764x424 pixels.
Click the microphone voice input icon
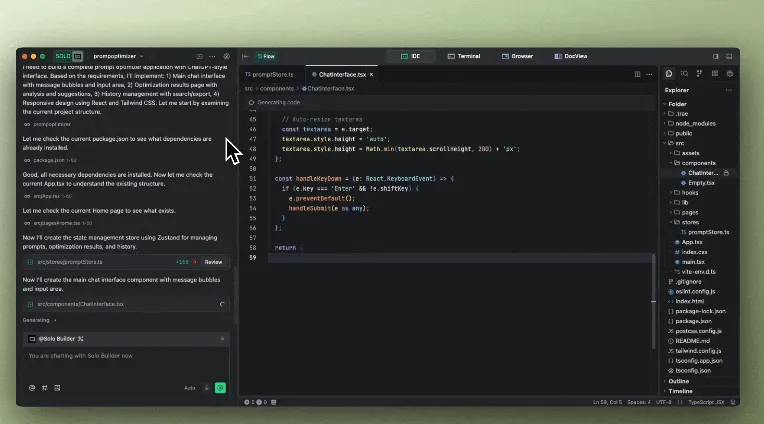pos(207,388)
